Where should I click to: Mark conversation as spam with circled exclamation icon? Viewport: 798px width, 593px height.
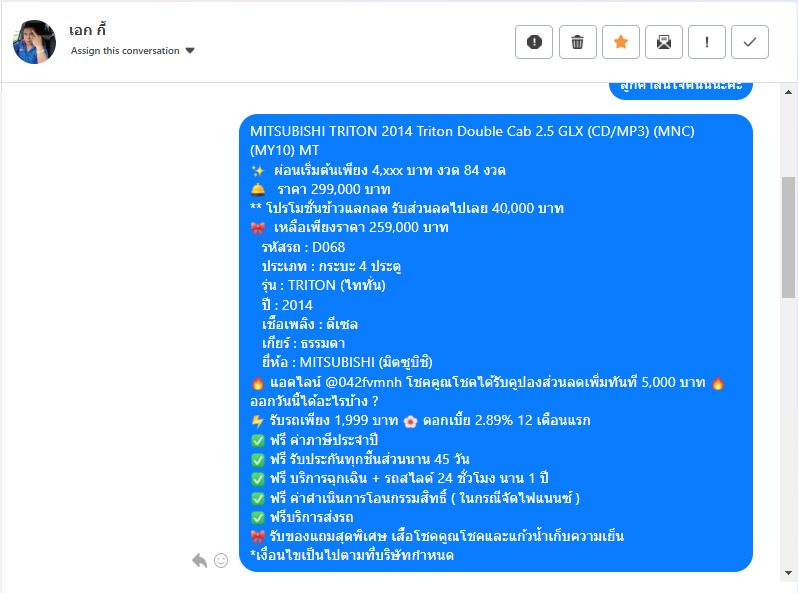tap(533, 42)
